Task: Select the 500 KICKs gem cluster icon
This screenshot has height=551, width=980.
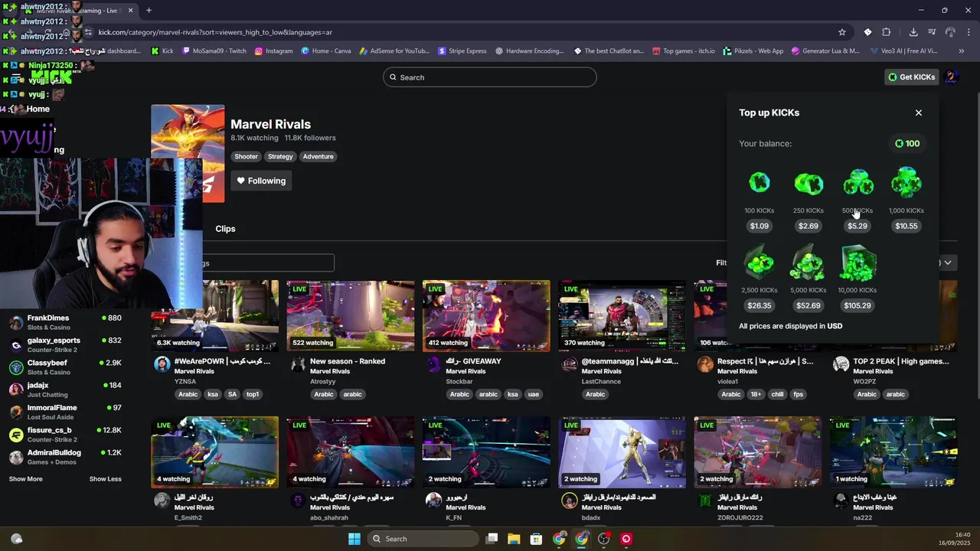Action: (x=857, y=182)
